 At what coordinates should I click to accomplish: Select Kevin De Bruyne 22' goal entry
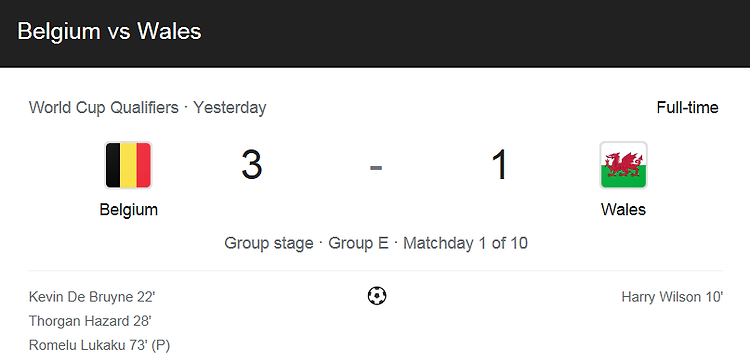pyautogui.click(x=92, y=297)
